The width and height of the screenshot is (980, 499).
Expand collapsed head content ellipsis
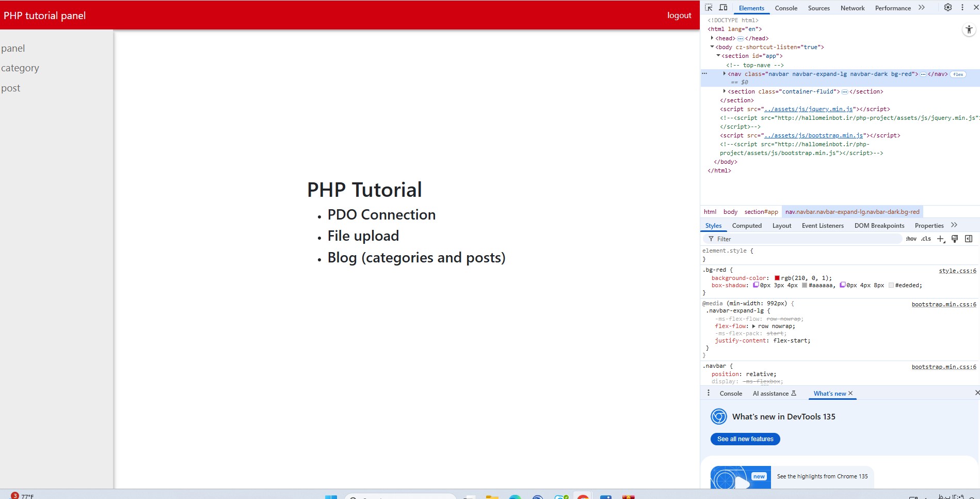point(741,38)
